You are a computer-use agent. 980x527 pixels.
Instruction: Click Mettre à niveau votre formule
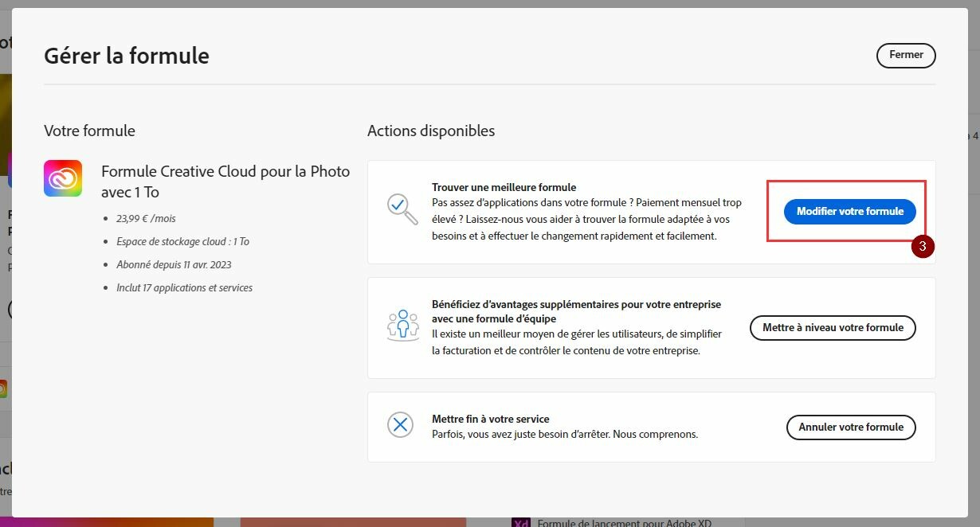point(833,328)
